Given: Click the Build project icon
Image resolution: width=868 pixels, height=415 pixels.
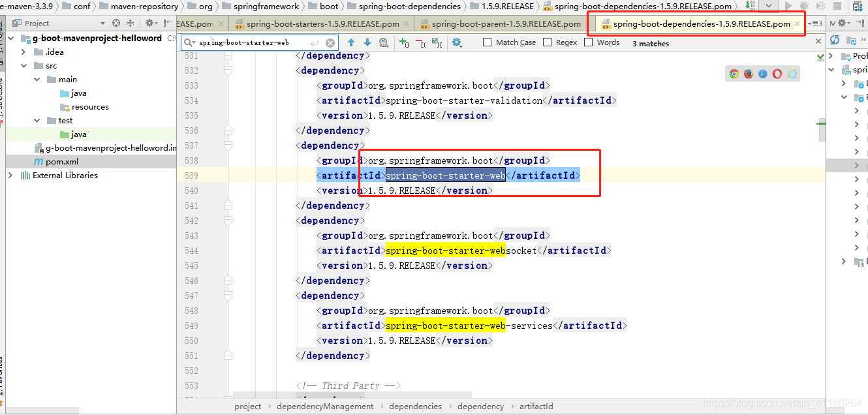Looking at the screenshot, I should 750,5.
